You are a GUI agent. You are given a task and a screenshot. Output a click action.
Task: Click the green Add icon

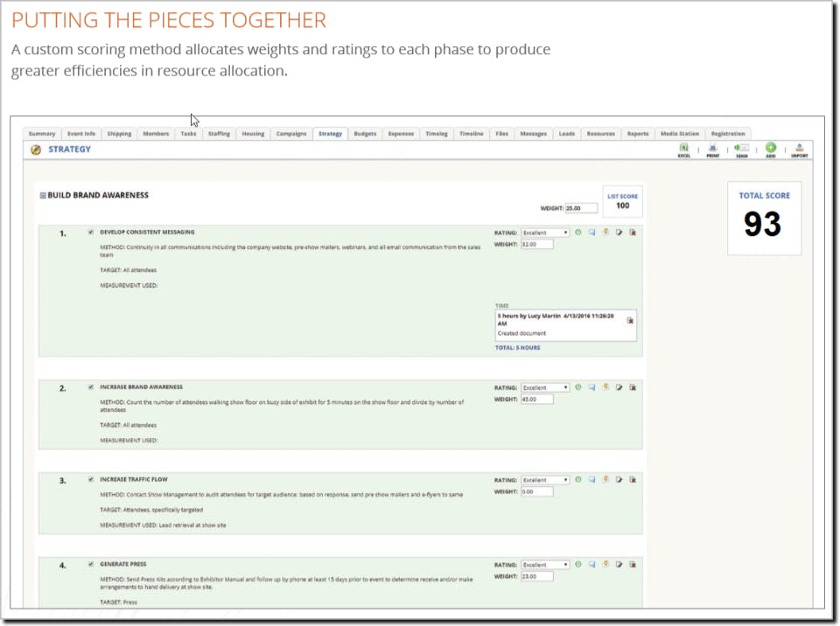(771, 150)
